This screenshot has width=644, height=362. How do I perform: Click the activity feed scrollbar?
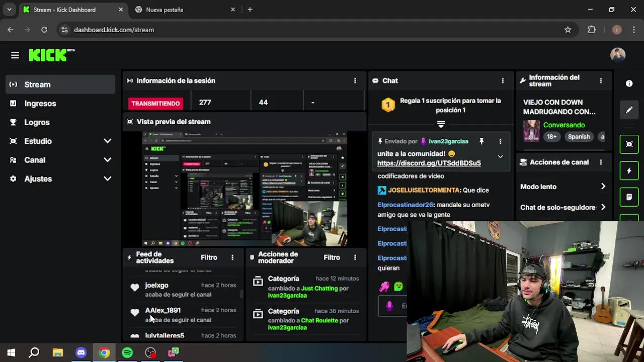pos(242,294)
